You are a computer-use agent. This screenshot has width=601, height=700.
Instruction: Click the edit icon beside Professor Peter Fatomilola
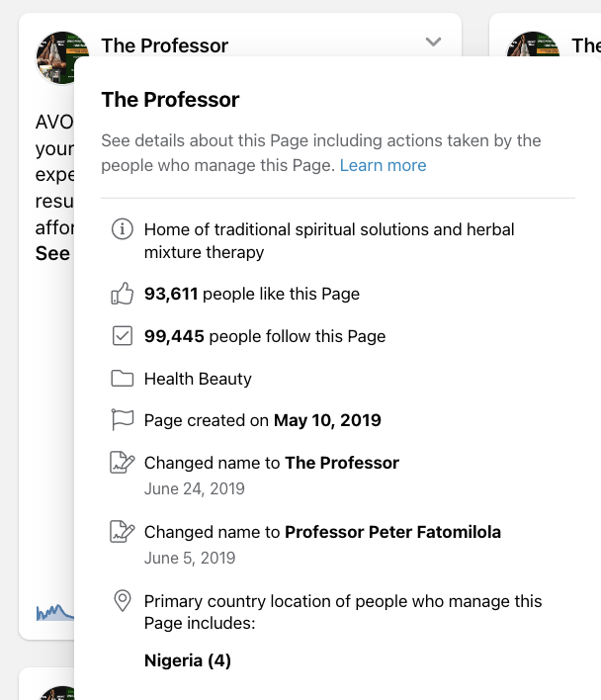(123, 532)
